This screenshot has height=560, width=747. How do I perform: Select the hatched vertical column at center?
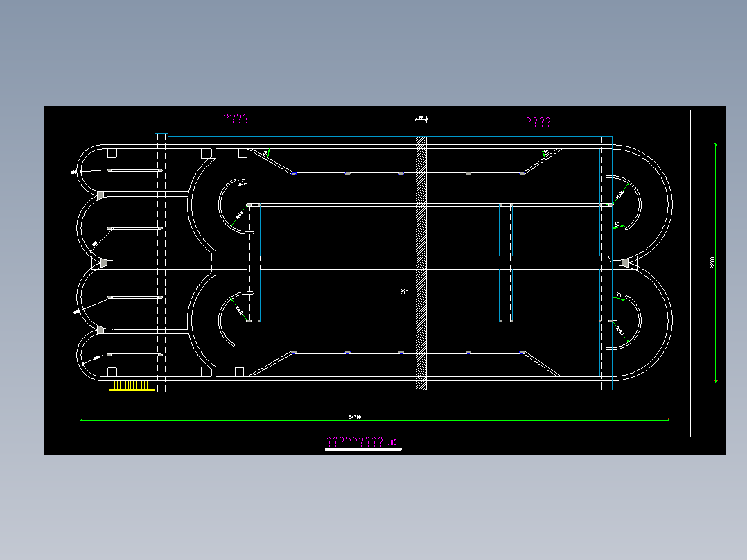tap(421, 263)
